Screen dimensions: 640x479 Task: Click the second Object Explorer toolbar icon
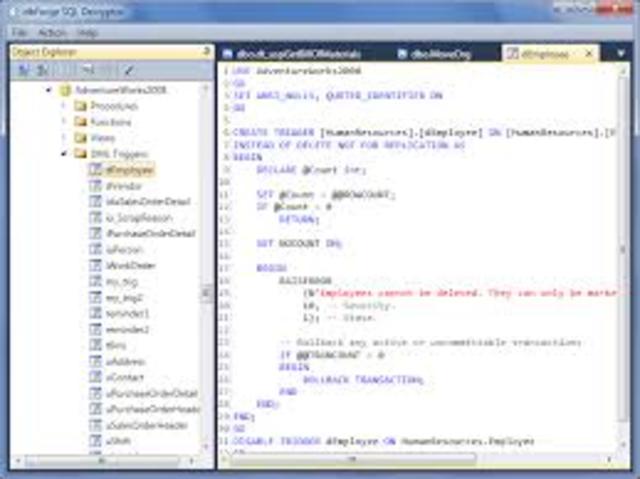tap(42, 70)
